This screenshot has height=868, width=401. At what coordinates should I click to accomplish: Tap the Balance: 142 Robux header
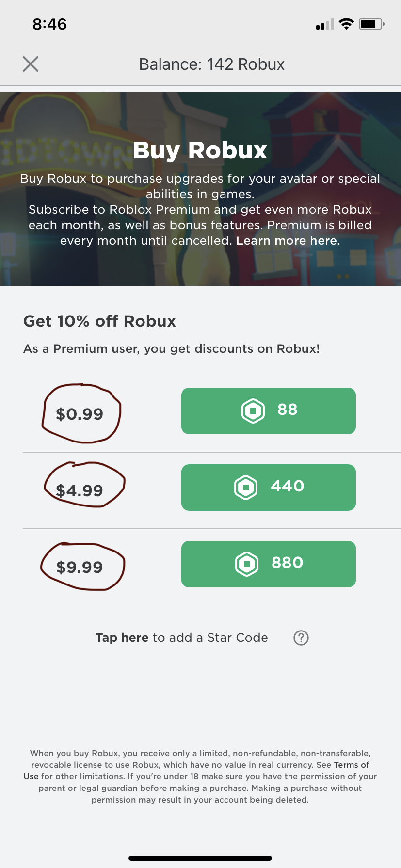(211, 64)
